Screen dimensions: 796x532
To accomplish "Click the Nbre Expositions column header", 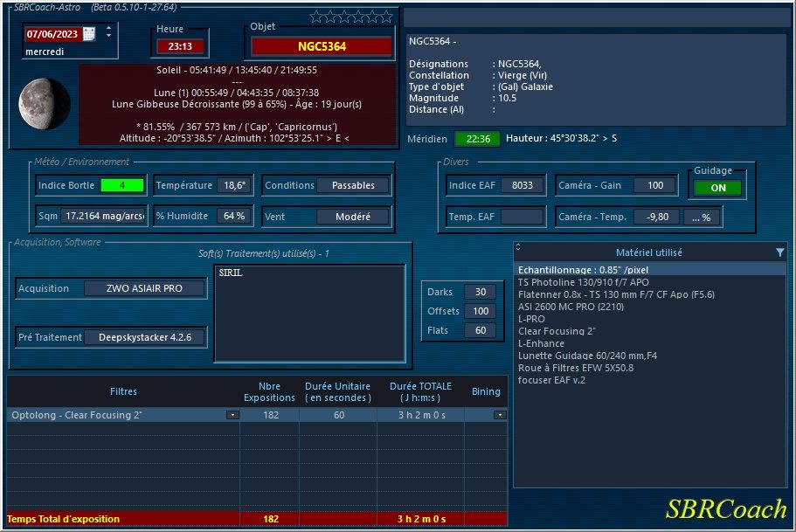I will (269, 391).
